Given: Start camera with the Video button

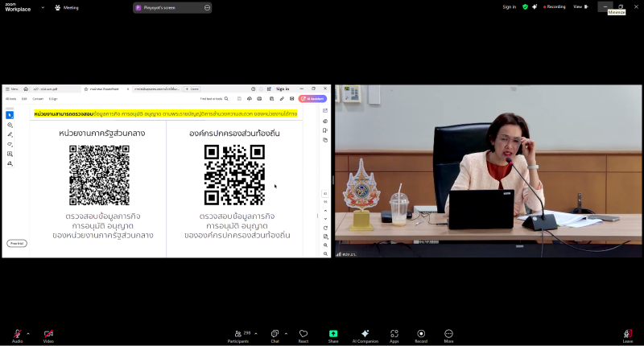Looking at the screenshot, I should [48, 333].
